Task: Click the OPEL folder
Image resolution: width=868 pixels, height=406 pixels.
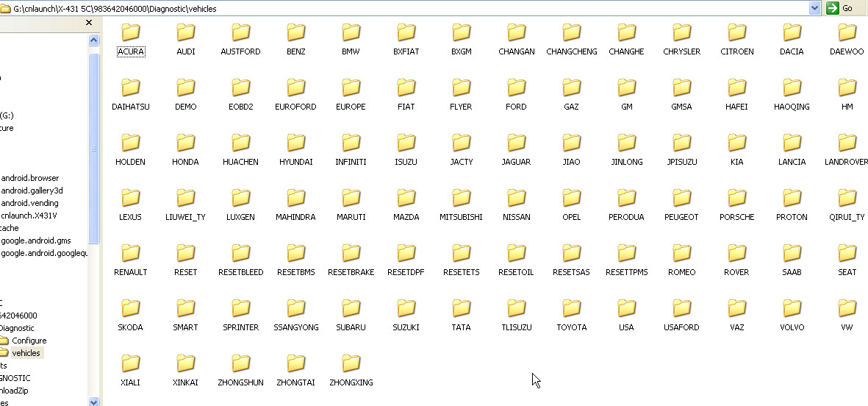Action: pos(571,205)
